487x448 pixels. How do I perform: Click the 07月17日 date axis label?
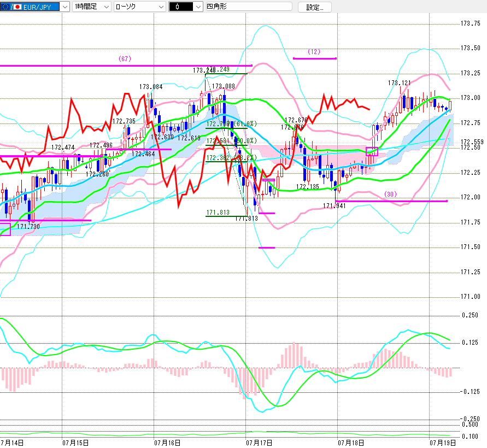(259, 443)
